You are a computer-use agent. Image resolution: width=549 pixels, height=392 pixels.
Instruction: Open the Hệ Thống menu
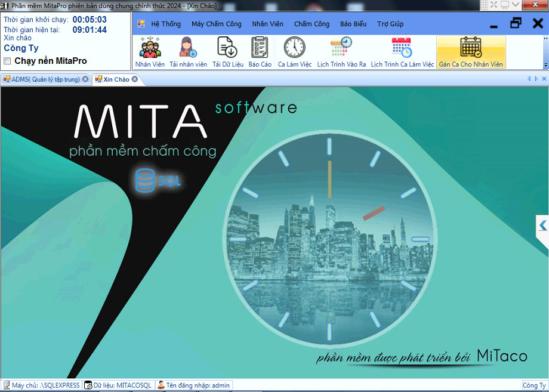[165, 24]
